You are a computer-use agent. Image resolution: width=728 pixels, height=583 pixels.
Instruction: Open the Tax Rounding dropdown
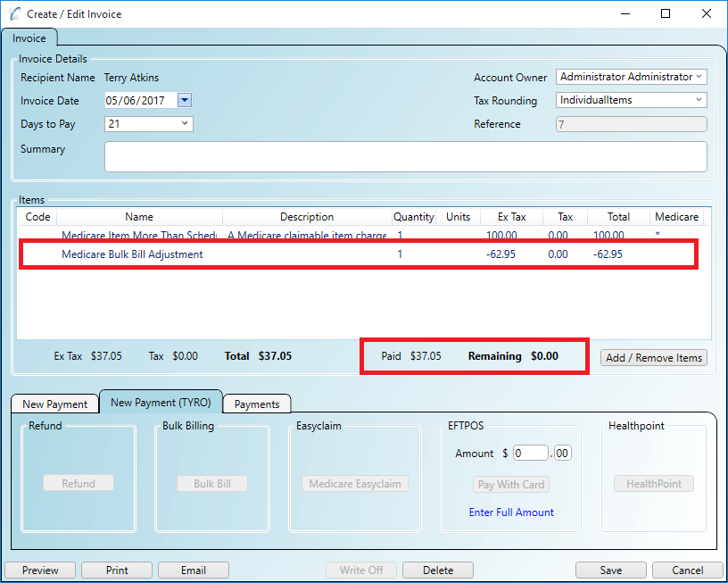tap(699, 100)
